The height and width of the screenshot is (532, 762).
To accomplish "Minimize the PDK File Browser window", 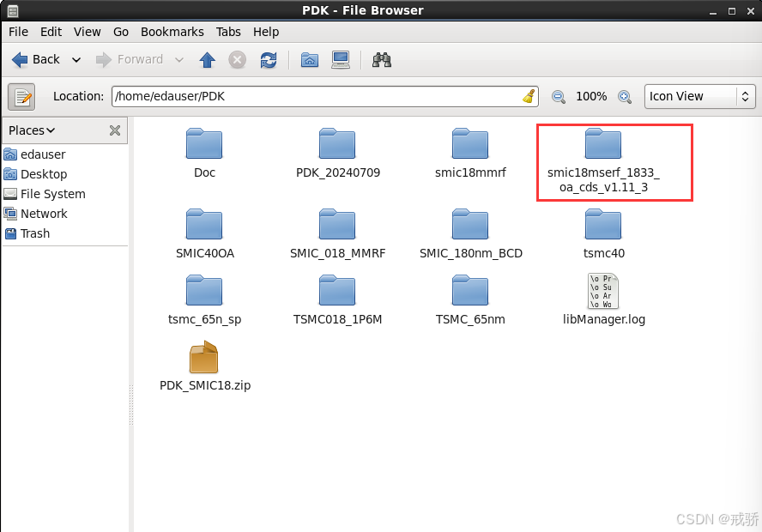I will pyautogui.click(x=713, y=11).
